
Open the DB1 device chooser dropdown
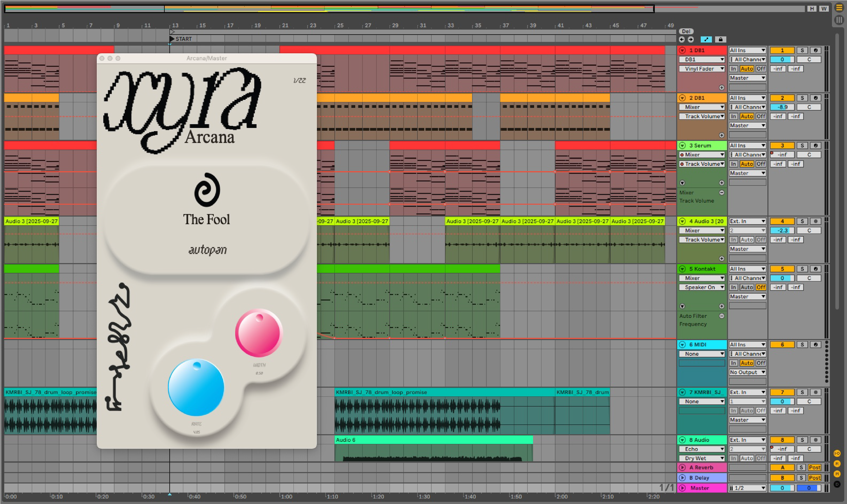pos(702,60)
